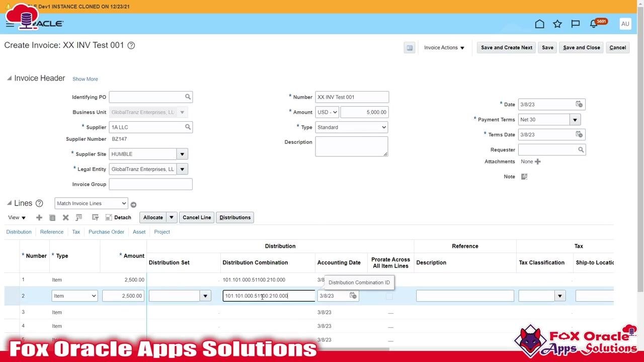The width and height of the screenshot is (644, 362).
Task: Open the invoice Date calendar picker
Action: click(x=579, y=104)
